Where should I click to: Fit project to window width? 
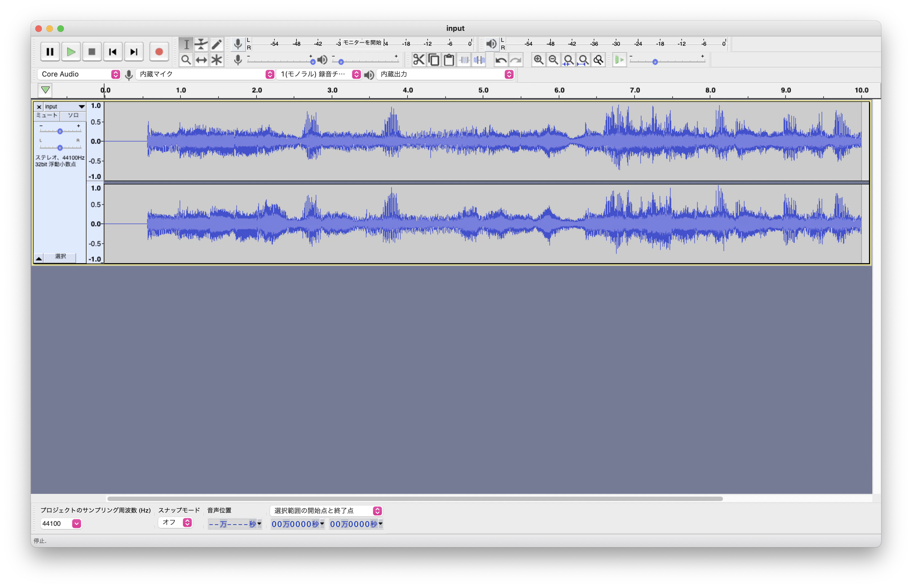(583, 60)
